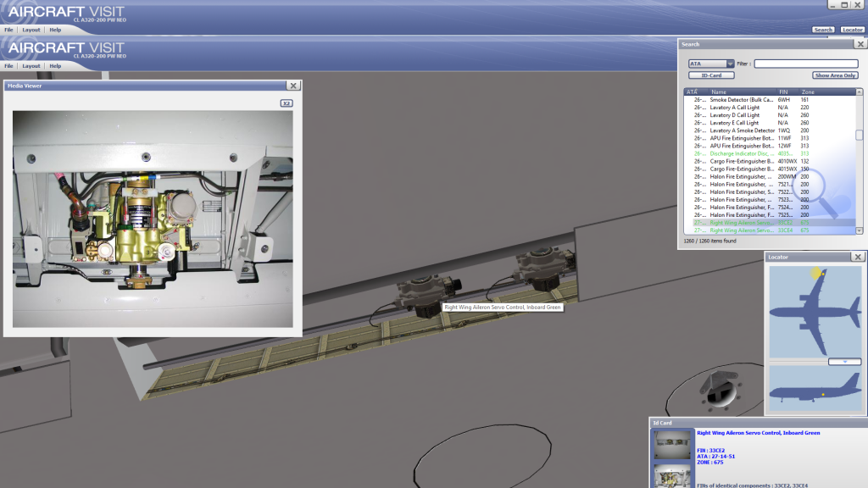Close the Aircraft Visit application window
The image size is (868, 488).
(858, 5)
